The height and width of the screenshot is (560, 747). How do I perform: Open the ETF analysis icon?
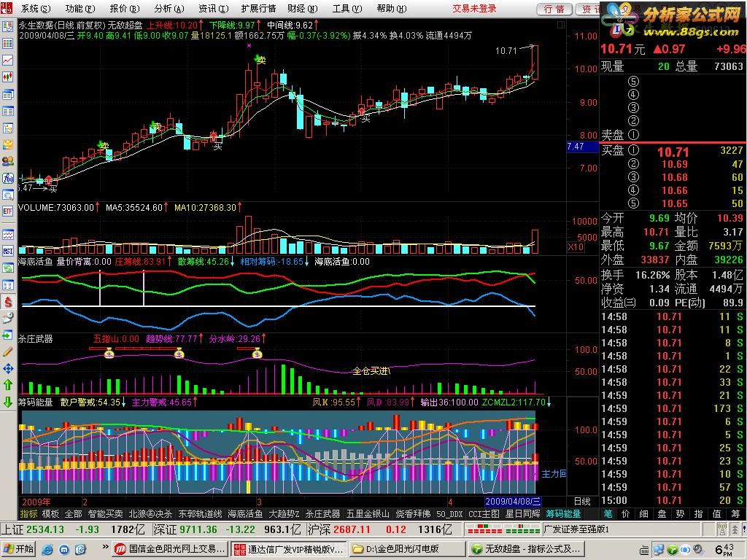click(x=7, y=211)
